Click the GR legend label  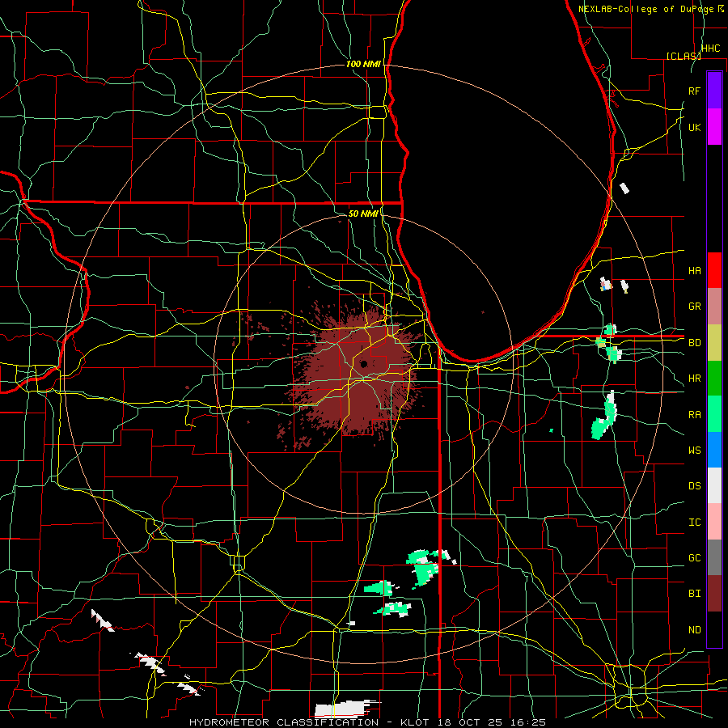695,306
